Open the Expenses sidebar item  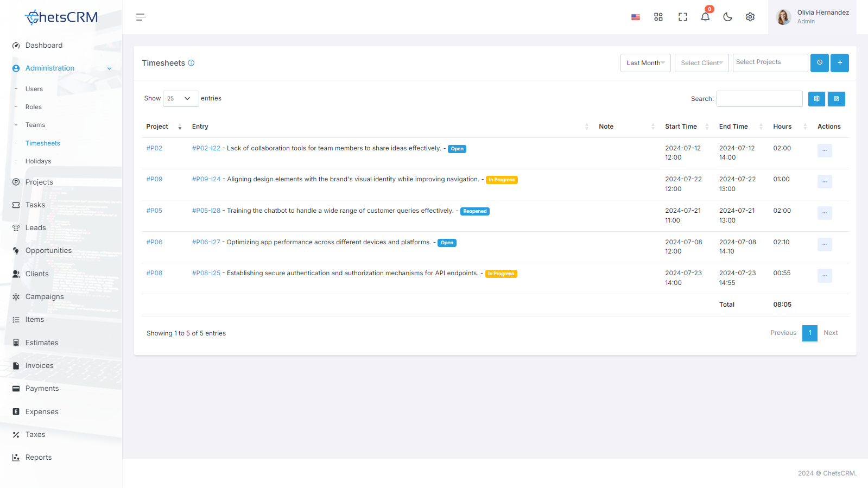pyautogui.click(x=42, y=412)
